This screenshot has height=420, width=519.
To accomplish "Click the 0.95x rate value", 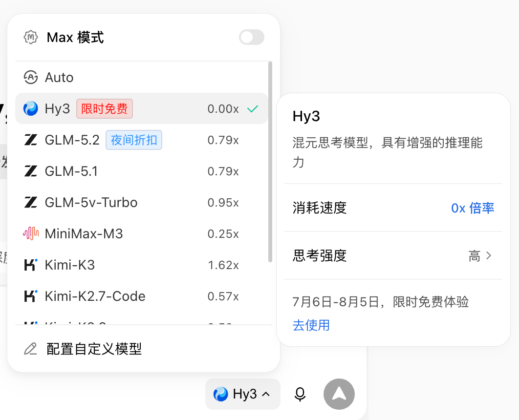I will pos(223,203).
